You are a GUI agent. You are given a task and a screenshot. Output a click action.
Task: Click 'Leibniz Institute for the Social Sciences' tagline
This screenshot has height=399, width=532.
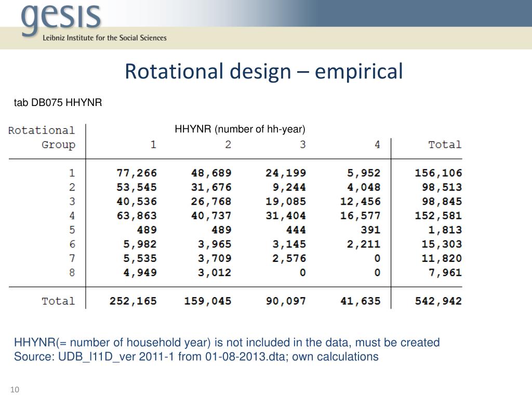click(104, 38)
